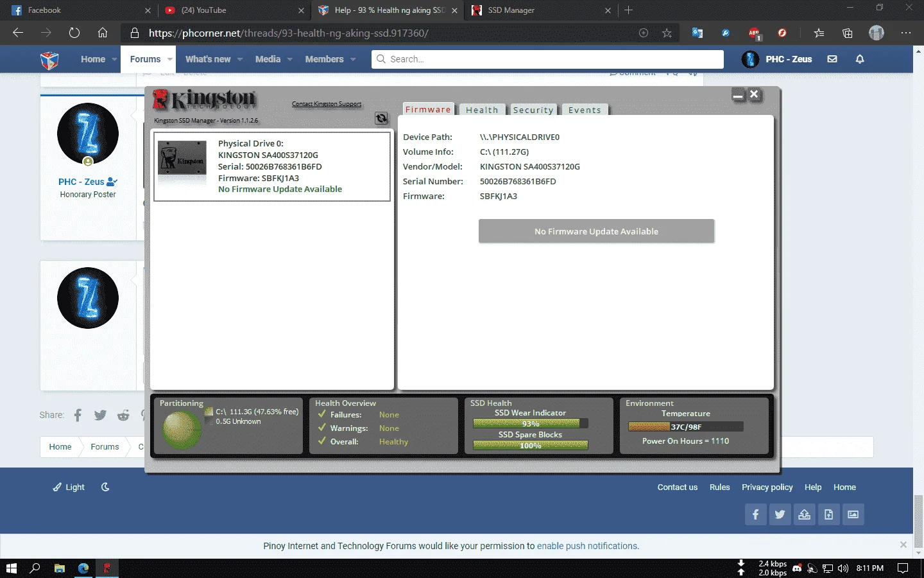Open the Forums navigation item
This screenshot has width=924, height=578.
(x=145, y=59)
